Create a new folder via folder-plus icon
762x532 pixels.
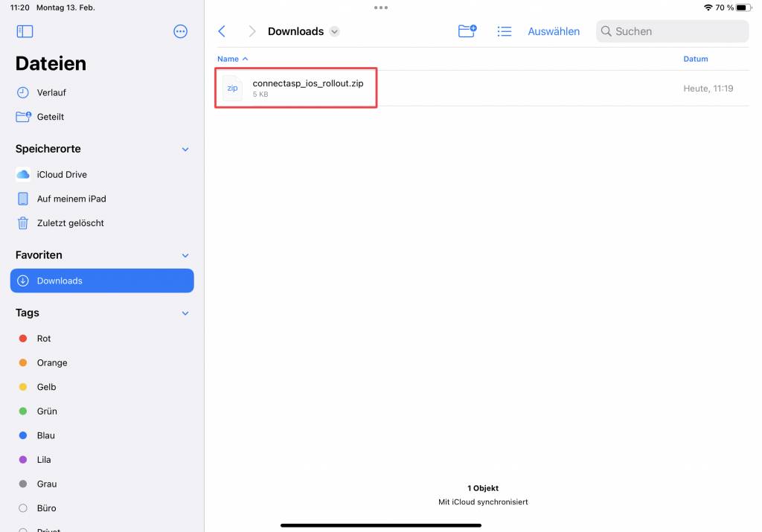click(x=467, y=31)
